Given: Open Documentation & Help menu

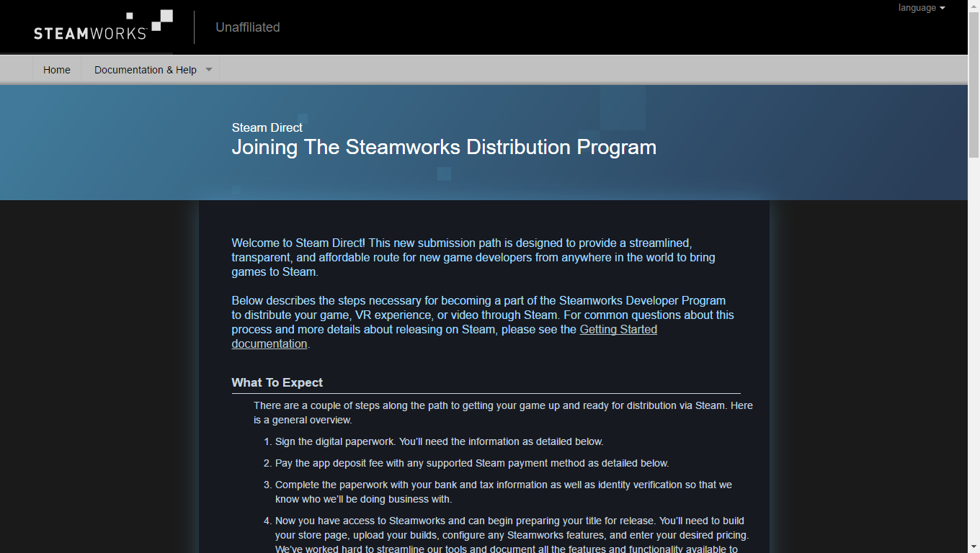Looking at the screenshot, I should (x=146, y=70).
